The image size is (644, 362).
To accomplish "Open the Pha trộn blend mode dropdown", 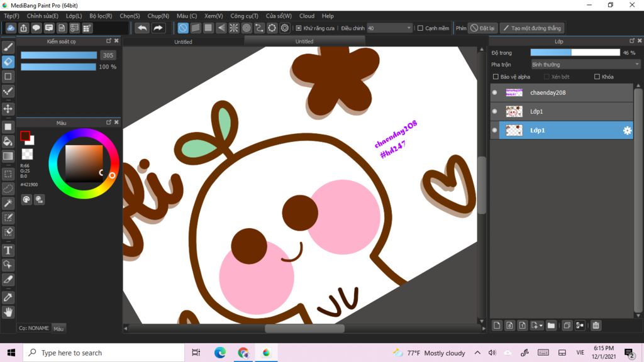I will pos(586,65).
